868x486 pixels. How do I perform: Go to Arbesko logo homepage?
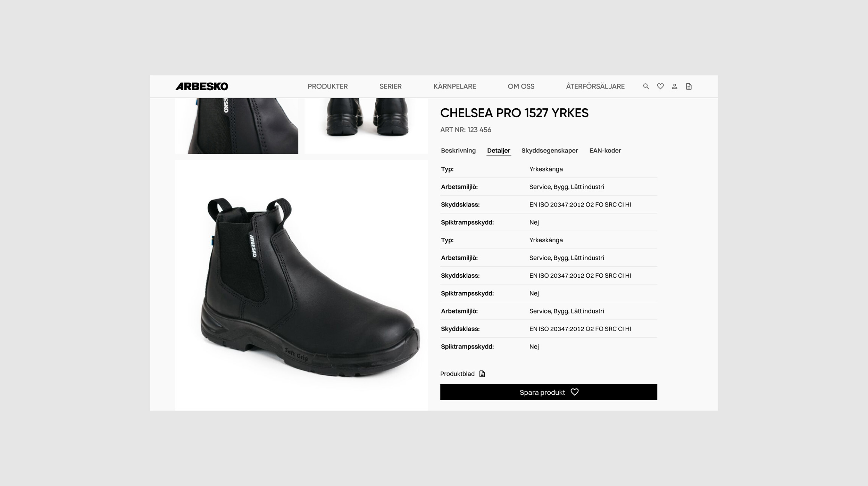coord(202,86)
